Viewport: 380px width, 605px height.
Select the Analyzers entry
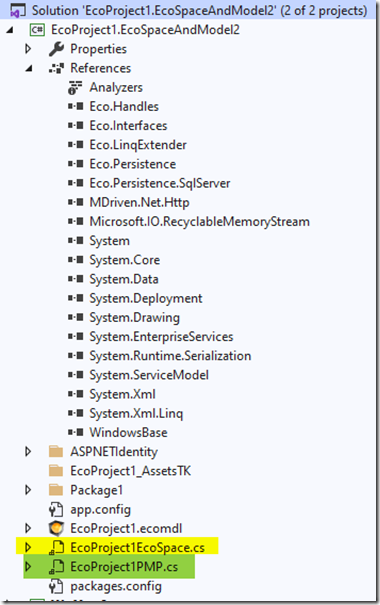(x=116, y=88)
